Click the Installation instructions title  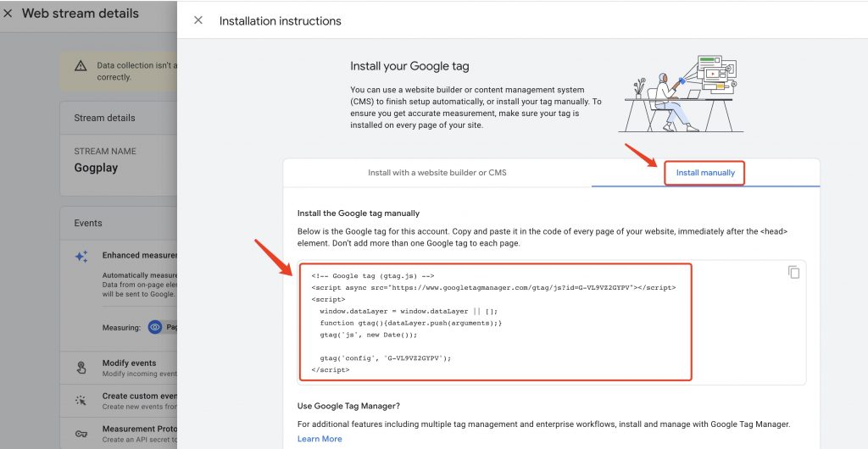point(280,21)
